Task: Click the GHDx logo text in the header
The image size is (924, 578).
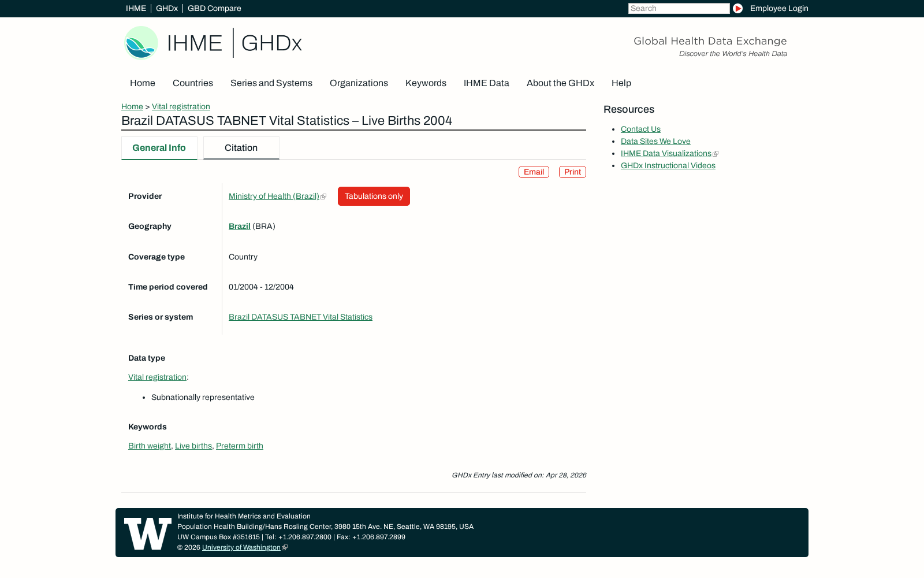Action: pos(271,43)
